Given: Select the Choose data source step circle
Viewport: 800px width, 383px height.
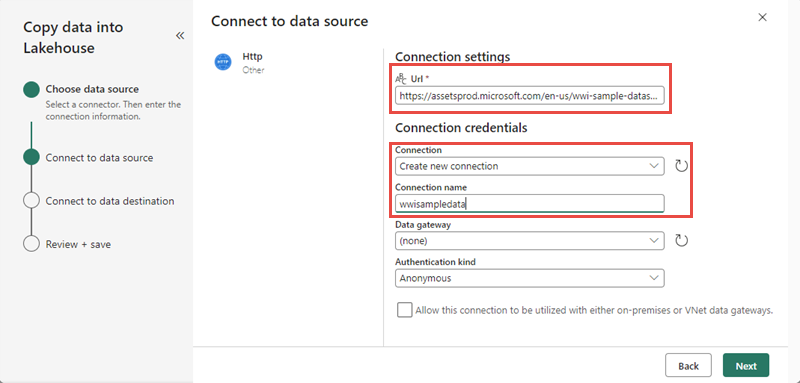Looking at the screenshot, I should click(x=31, y=89).
